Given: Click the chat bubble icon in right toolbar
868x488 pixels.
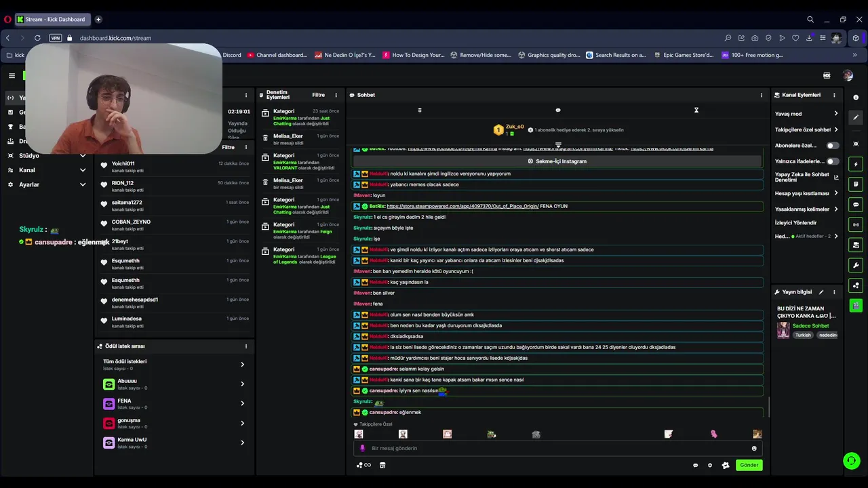Looking at the screenshot, I should [x=856, y=204].
